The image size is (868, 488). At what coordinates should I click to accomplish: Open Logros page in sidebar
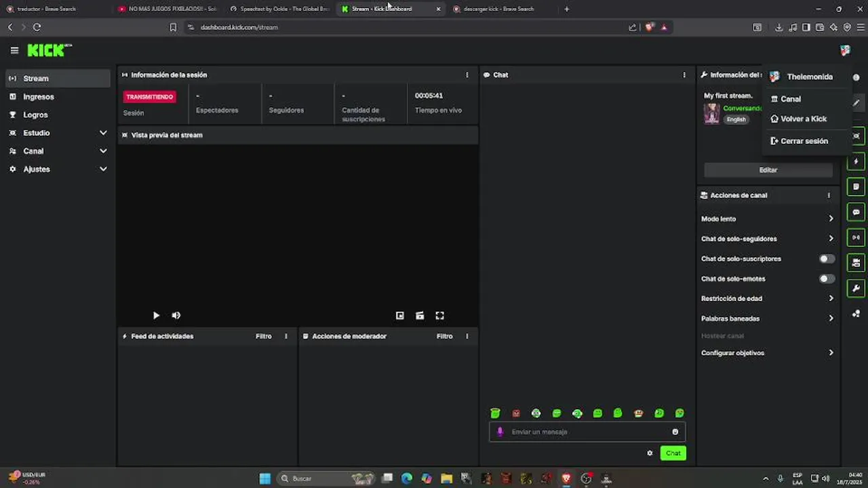[x=58, y=115]
